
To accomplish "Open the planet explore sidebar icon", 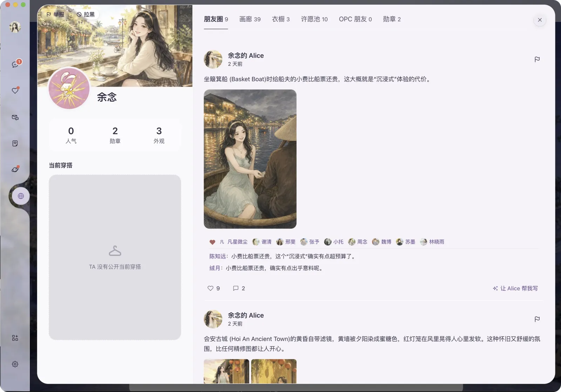I will [15, 169].
